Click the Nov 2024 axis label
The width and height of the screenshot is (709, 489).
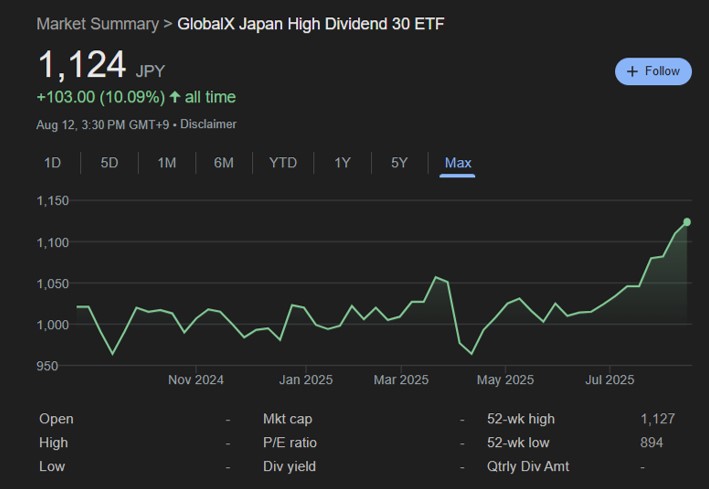(x=196, y=380)
